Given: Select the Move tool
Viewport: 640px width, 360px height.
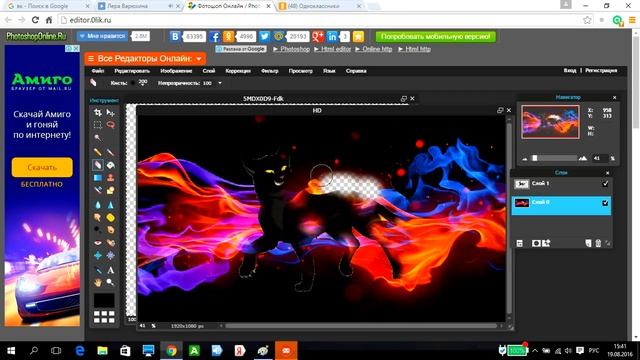Looking at the screenshot, I should coord(110,112).
